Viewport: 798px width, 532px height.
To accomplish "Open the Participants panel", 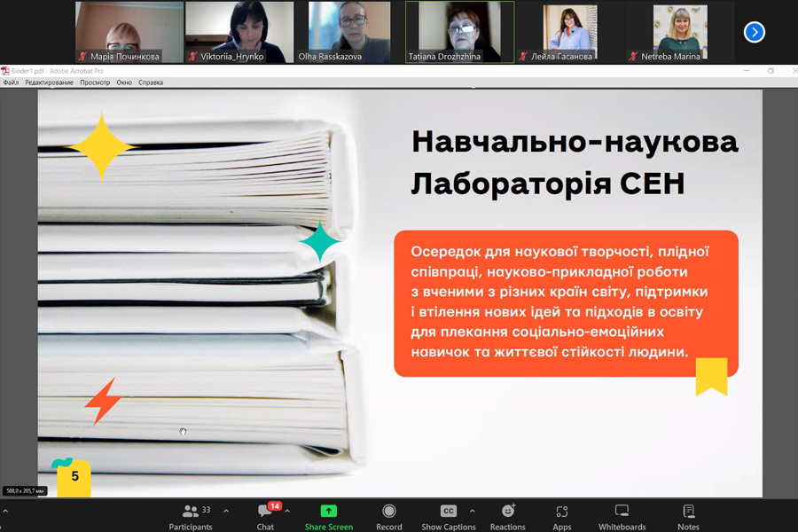I will tap(191, 517).
